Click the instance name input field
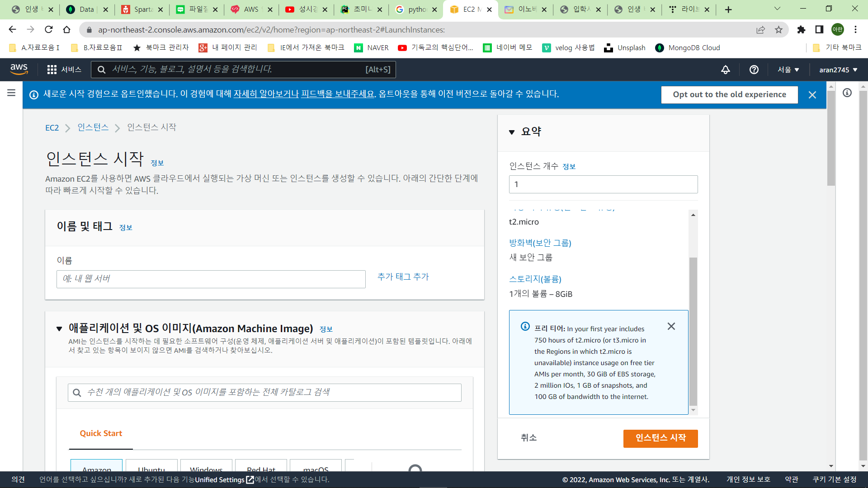Image resolution: width=868 pixels, height=488 pixels. 211,279
